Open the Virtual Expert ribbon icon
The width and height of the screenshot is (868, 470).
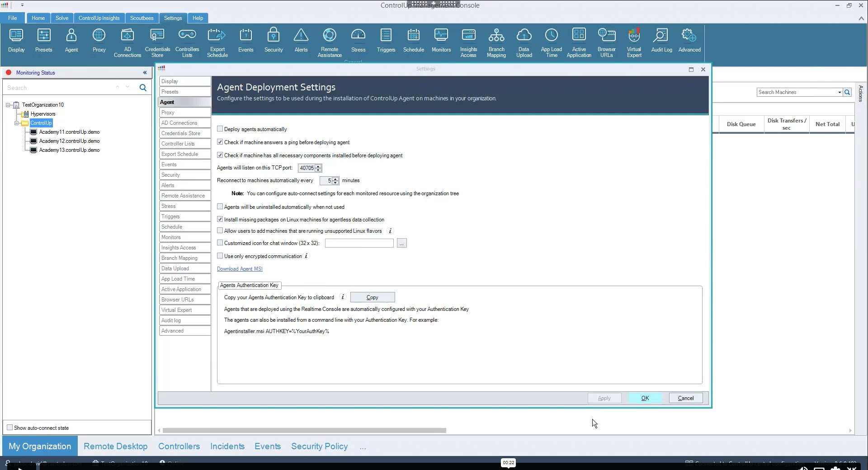coord(634,43)
